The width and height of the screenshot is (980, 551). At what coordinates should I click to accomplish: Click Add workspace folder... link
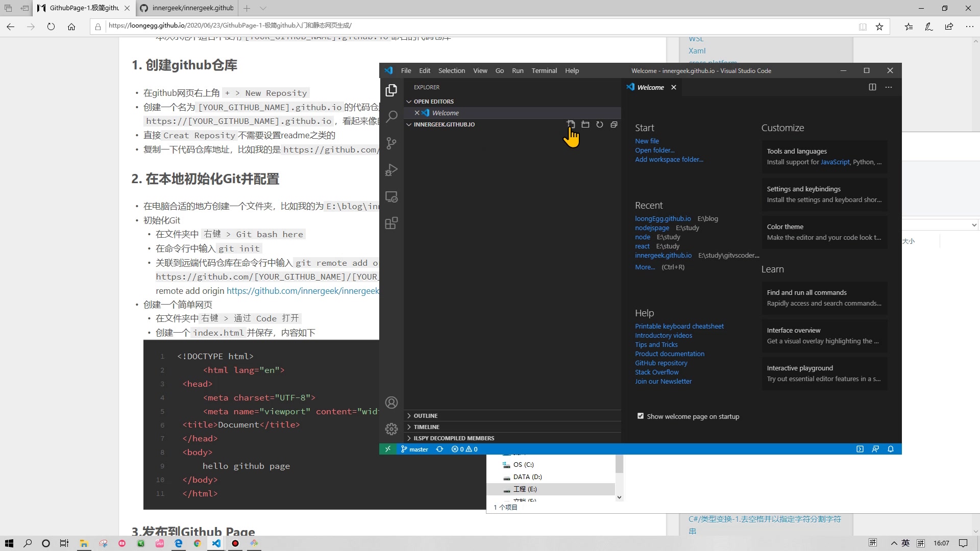(669, 159)
